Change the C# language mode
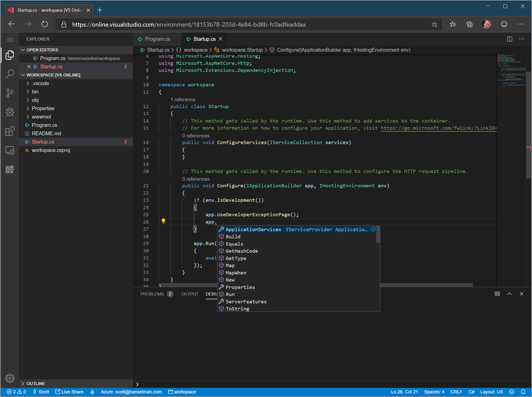This screenshot has width=532, height=397. tap(471, 392)
